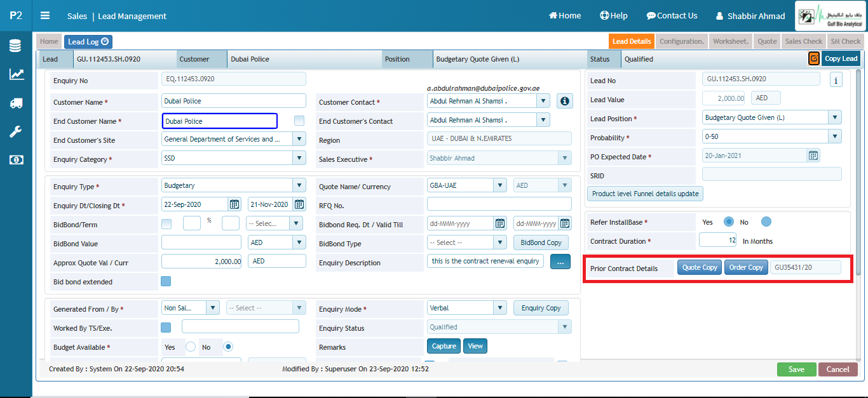This screenshot has height=398, width=868.
Task: Click the Enquiry Description ellipsis button
Action: (560, 261)
